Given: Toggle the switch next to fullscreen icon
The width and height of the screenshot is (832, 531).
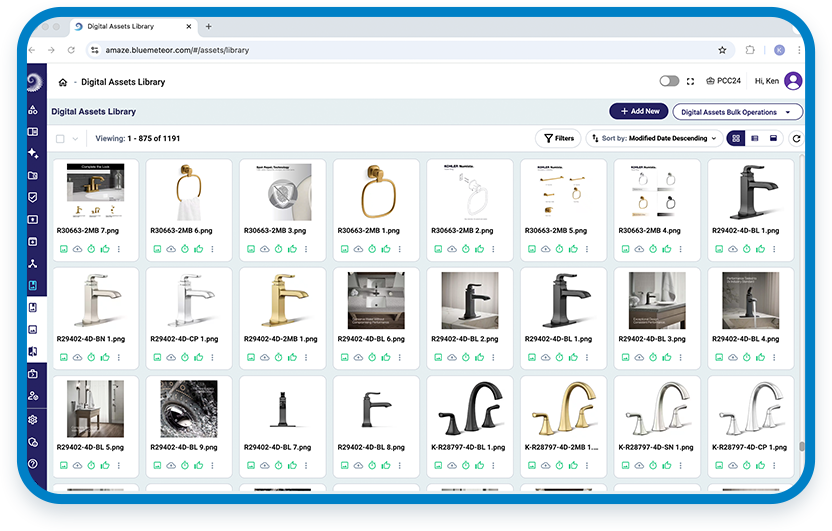Looking at the screenshot, I should click(x=669, y=81).
